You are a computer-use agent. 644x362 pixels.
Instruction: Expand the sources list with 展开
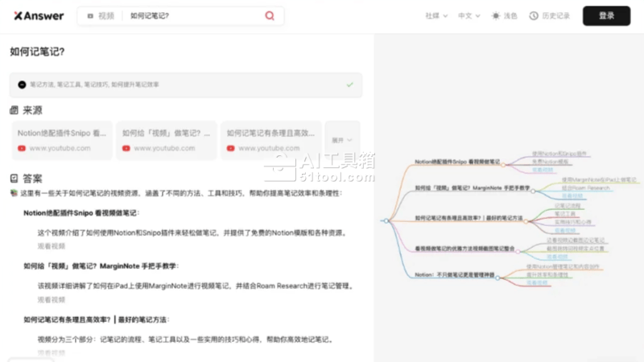[341, 140]
